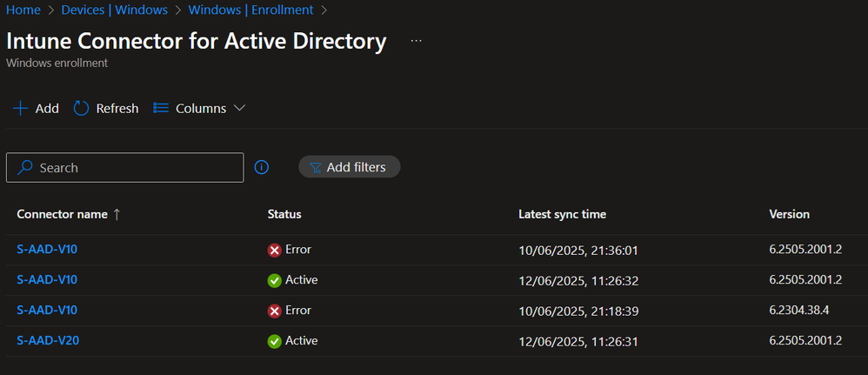Click the Add button label
This screenshot has width=868, height=375.
[x=47, y=109]
